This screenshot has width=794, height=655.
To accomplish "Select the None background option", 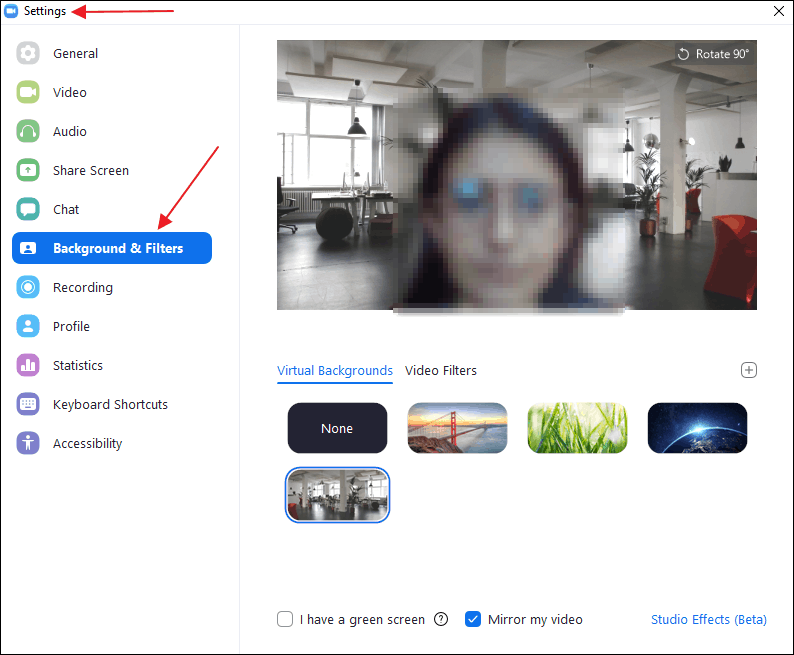I will pyautogui.click(x=337, y=428).
